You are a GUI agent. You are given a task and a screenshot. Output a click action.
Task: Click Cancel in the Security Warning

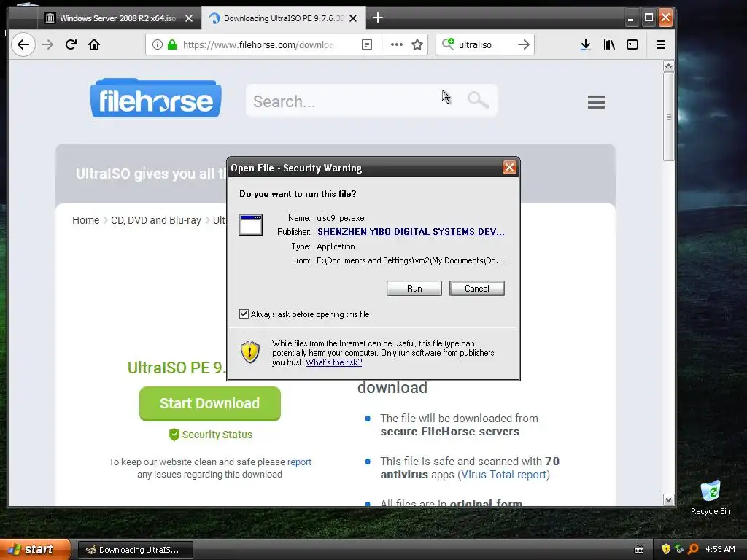click(x=476, y=289)
